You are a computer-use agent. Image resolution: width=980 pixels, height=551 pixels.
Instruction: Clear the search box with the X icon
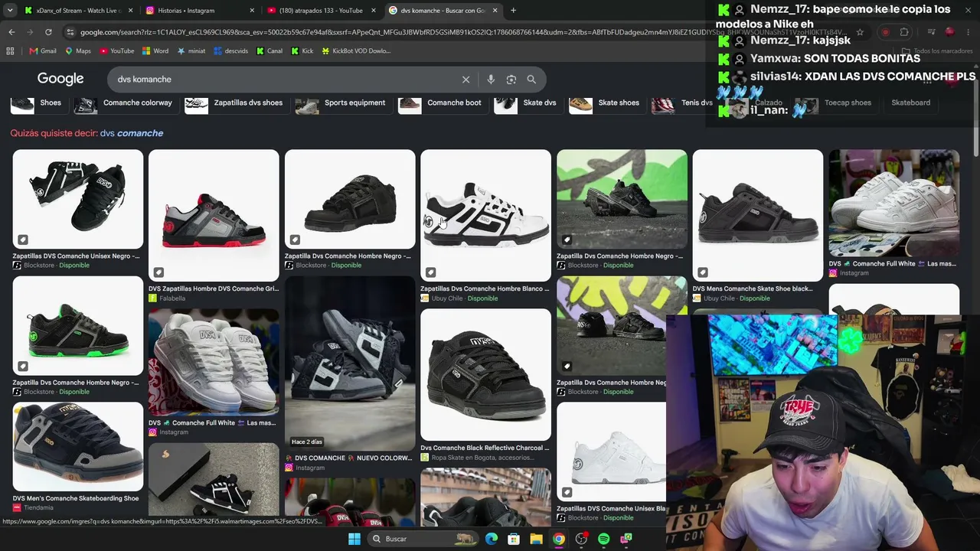tap(465, 80)
